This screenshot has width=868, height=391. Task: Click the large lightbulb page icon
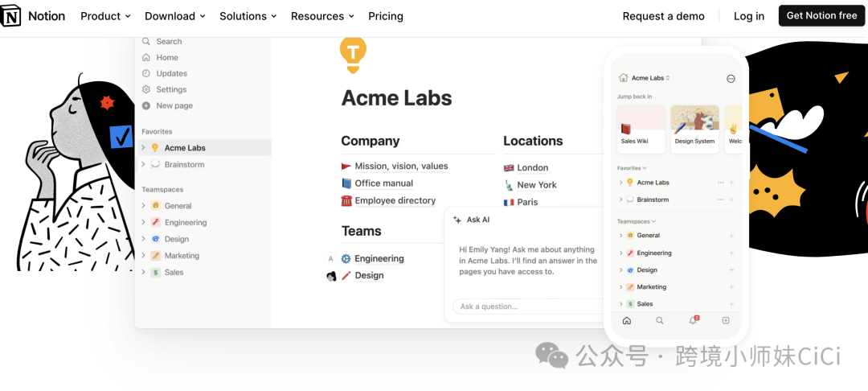pos(353,56)
